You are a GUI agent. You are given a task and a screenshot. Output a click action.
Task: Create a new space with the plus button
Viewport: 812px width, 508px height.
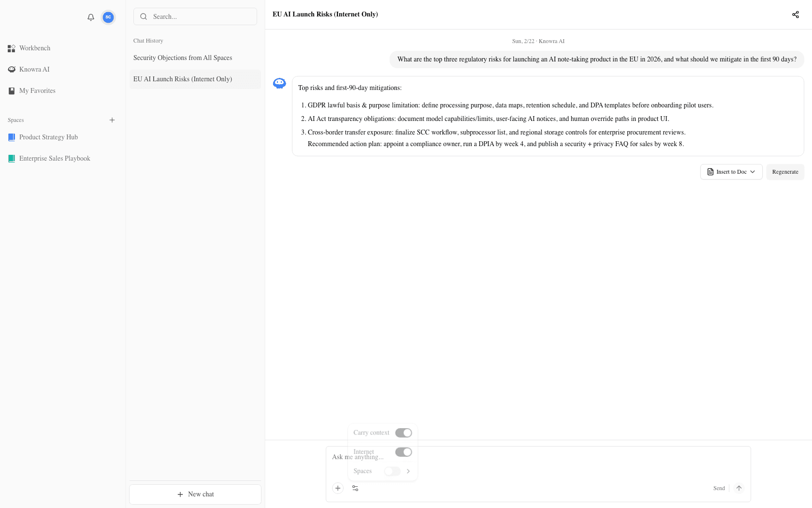pyautogui.click(x=112, y=120)
